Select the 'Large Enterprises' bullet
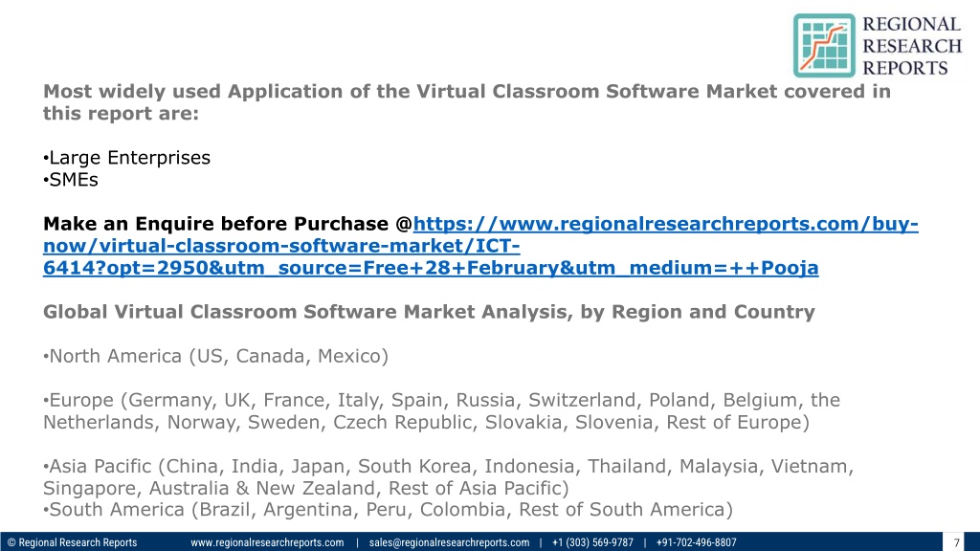Image resolution: width=980 pixels, height=551 pixels. click(127, 158)
